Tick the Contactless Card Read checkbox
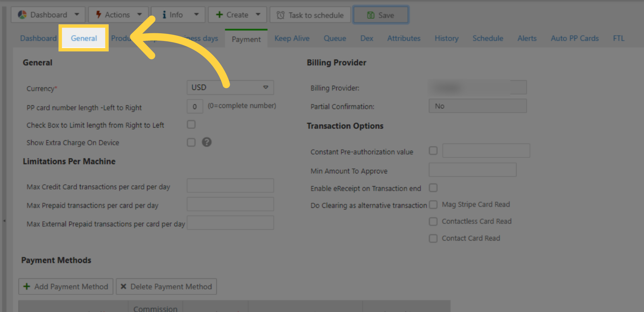The width and height of the screenshot is (644, 312). [433, 221]
